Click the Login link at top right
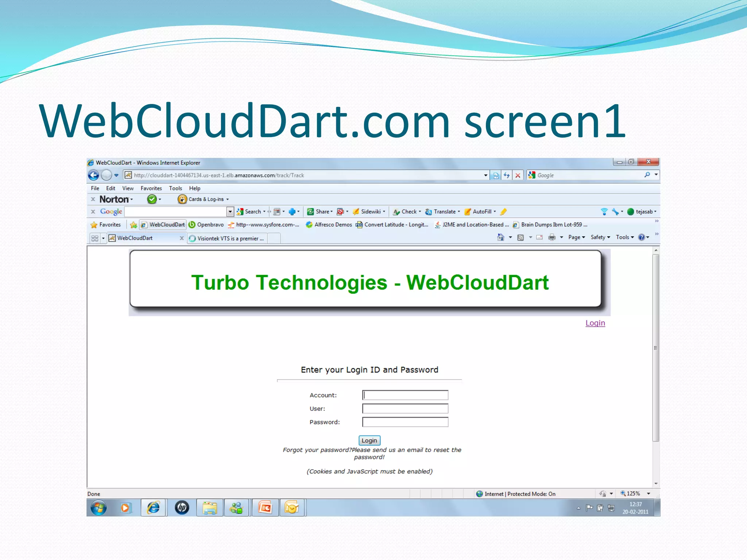747x560 pixels. pyautogui.click(x=595, y=323)
